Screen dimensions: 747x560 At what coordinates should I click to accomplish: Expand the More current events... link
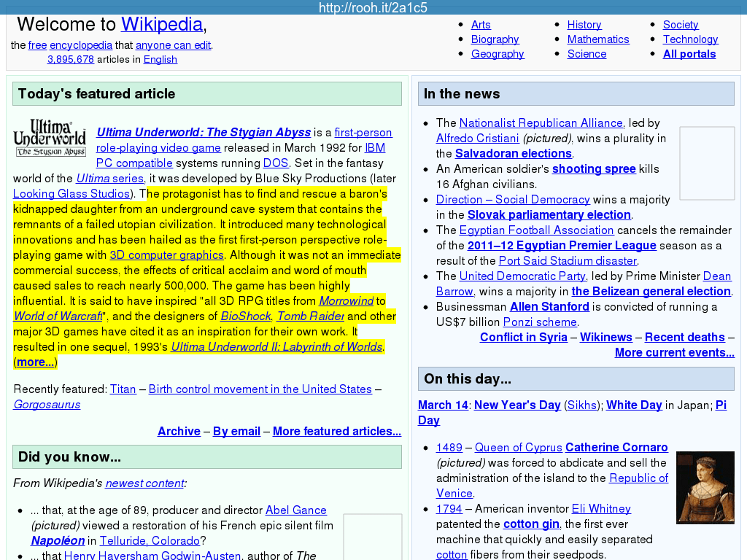tap(674, 353)
